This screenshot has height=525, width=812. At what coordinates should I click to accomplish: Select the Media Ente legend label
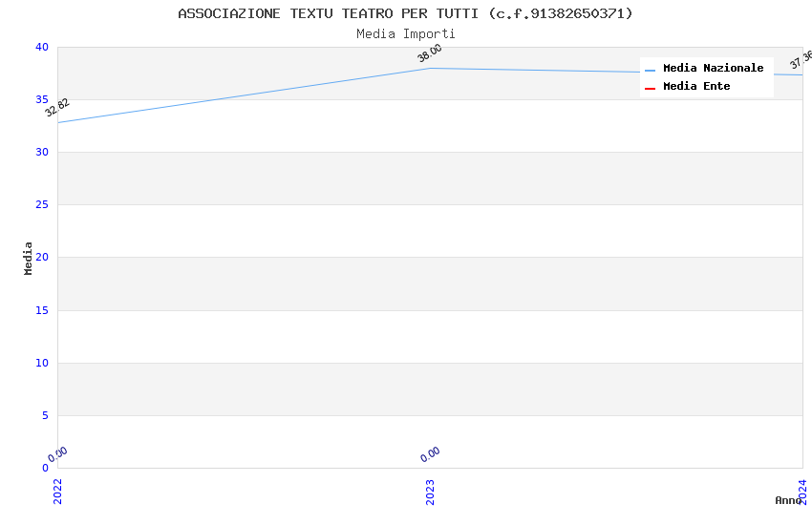pyautogui.click(x=696, y=86)
